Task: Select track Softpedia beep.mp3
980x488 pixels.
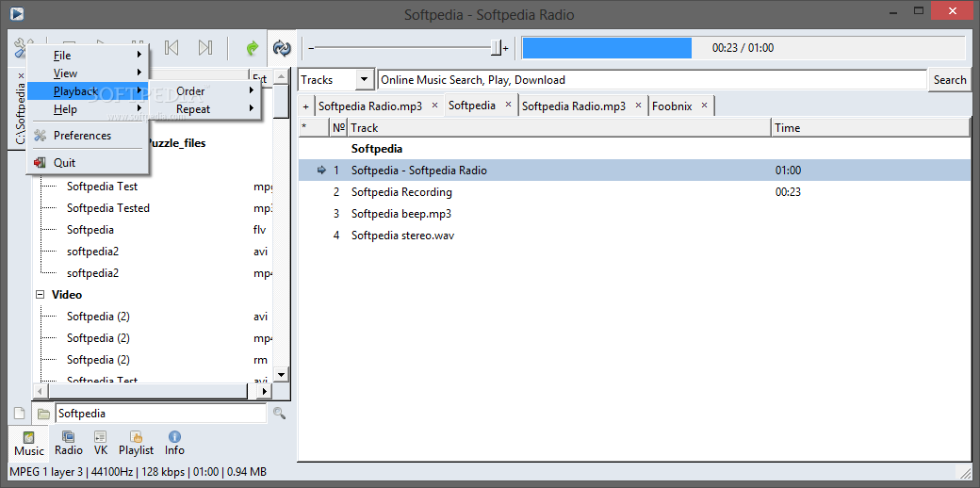Action: (x=634, y=214)
